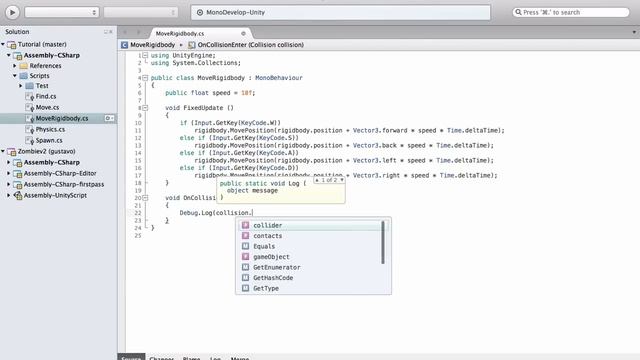Screen dimensions: 640x360
Task: Collapse the Tutorial (master) solution node
Action: [x=3, y=44]
